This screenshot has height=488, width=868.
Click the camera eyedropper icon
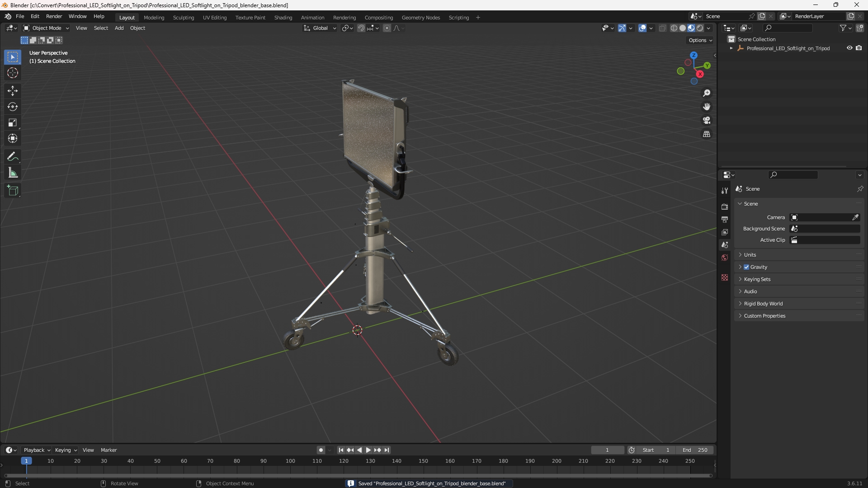pos(855,217)
